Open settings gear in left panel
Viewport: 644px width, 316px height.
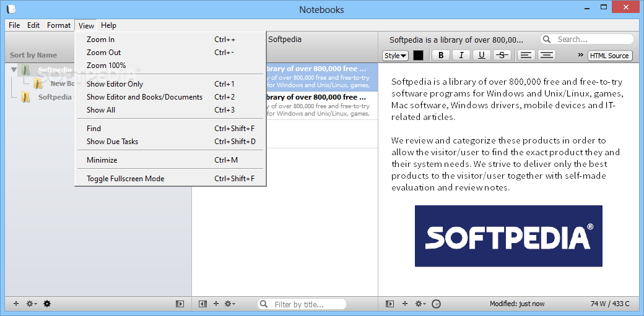(47, 304)
